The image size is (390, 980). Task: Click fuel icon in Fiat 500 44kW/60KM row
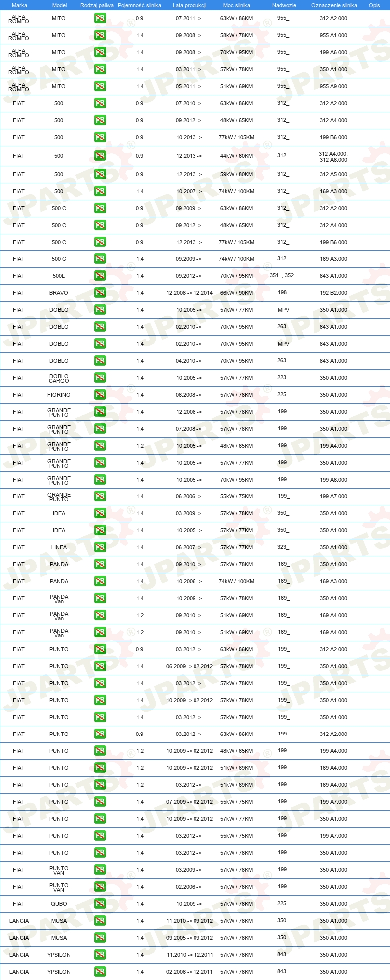(x=100, y=156)
